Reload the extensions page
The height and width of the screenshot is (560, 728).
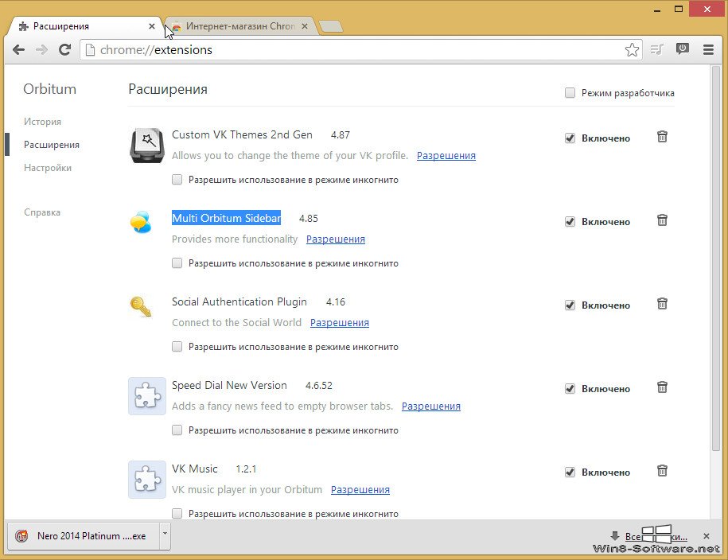(65, 49)
